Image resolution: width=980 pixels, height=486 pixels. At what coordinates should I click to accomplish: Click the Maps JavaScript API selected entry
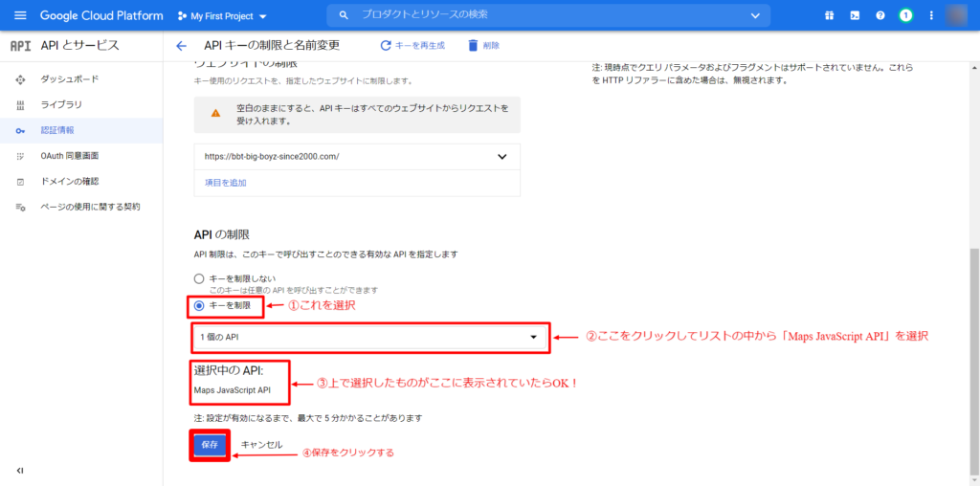click(233, 390)
